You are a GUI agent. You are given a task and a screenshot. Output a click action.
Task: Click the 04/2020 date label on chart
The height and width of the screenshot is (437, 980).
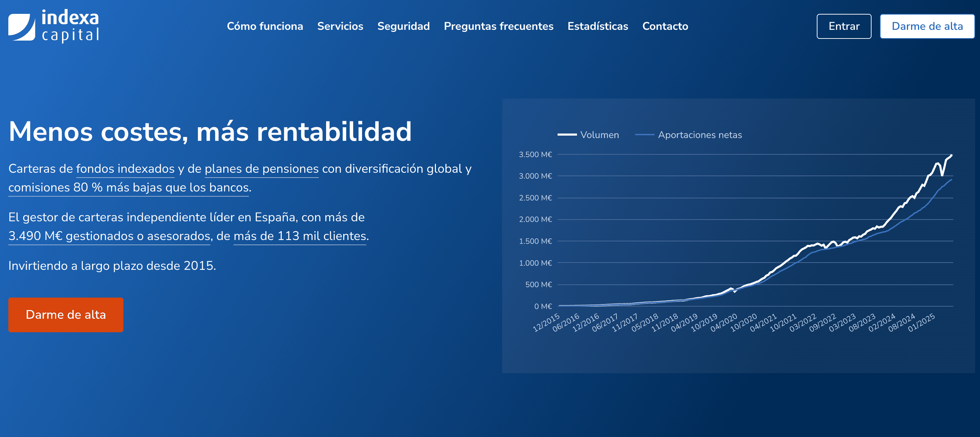coord(724,323)
